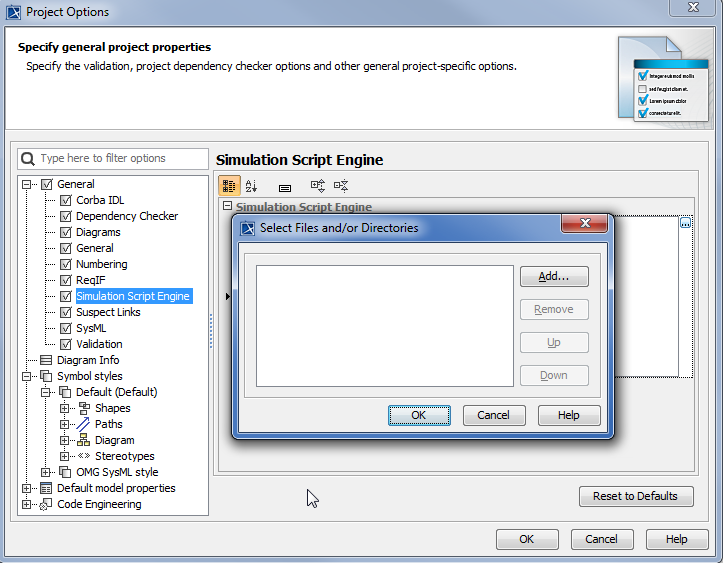Click the ellipsis browse button in property row

(x=685, y=223)
